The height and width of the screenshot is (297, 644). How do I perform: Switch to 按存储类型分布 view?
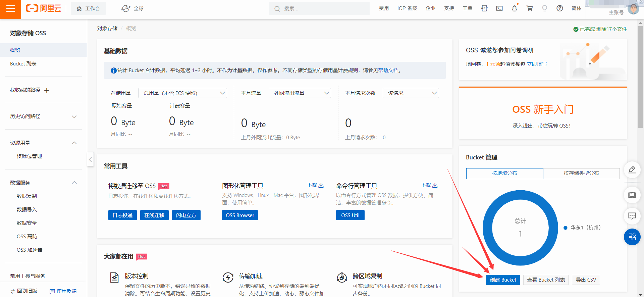(581, 173)
